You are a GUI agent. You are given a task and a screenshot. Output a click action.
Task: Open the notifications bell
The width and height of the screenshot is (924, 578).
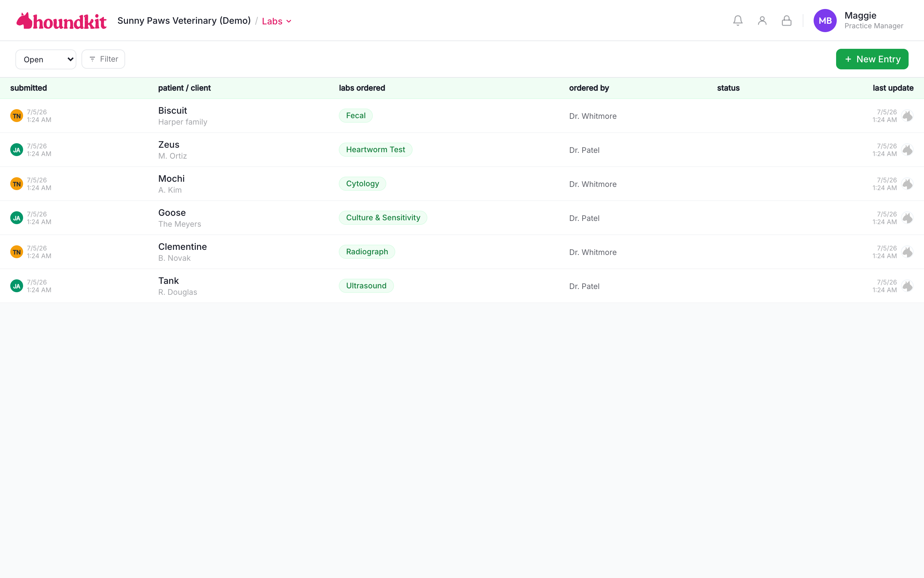pyautogui.click(x=738, y=21)
